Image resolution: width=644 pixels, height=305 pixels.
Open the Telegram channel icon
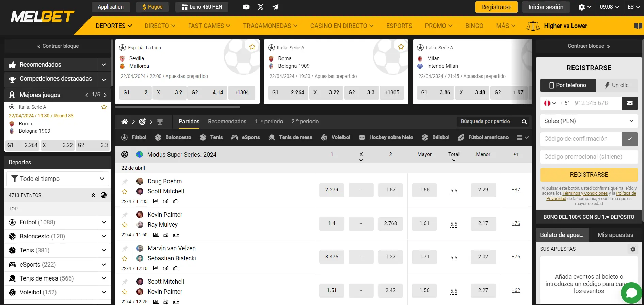coord(275,7)
